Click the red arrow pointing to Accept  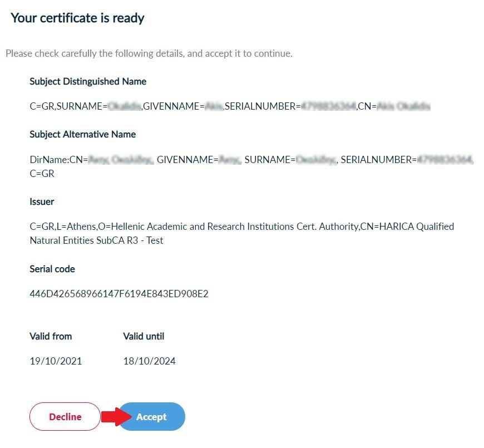[118, 416]
